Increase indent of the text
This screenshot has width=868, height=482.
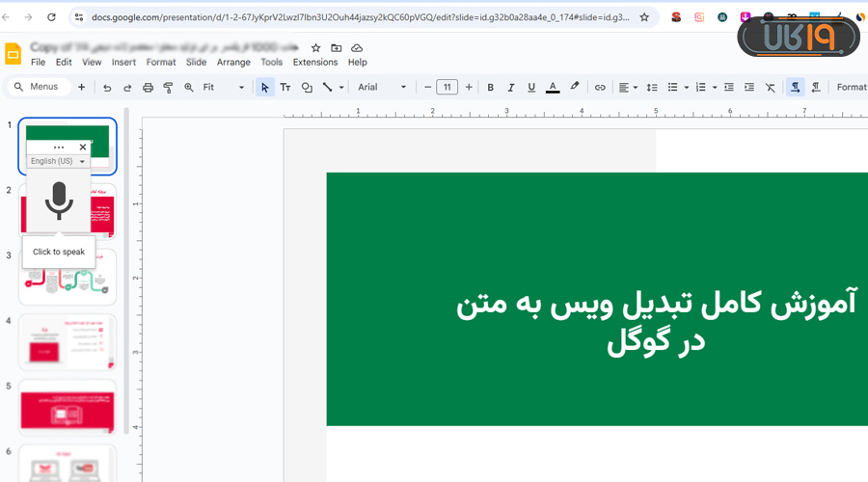(x=749, y=88)
